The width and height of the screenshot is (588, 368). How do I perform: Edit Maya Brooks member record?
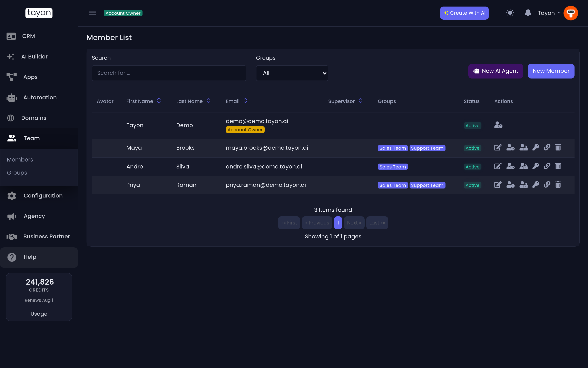pos(498,147)
